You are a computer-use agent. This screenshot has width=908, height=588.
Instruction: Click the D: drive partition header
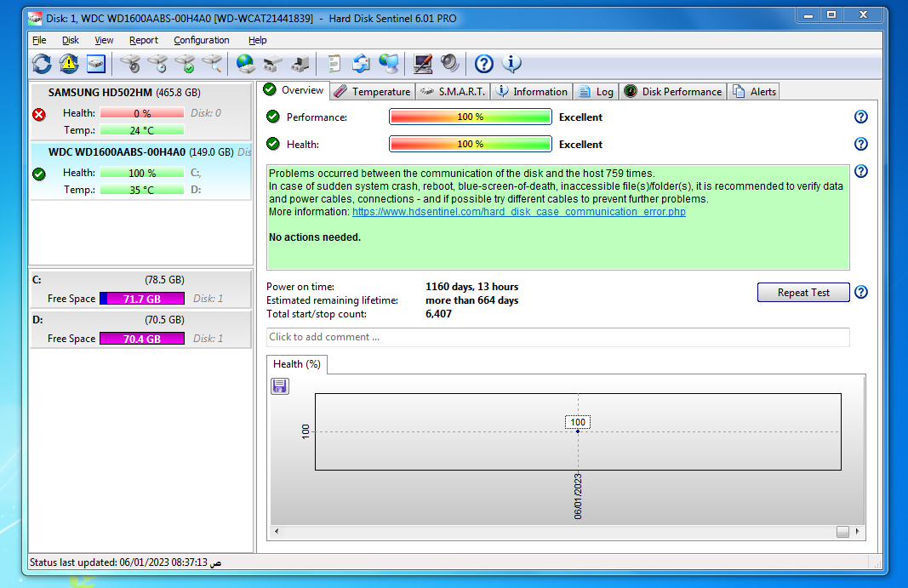140,320
